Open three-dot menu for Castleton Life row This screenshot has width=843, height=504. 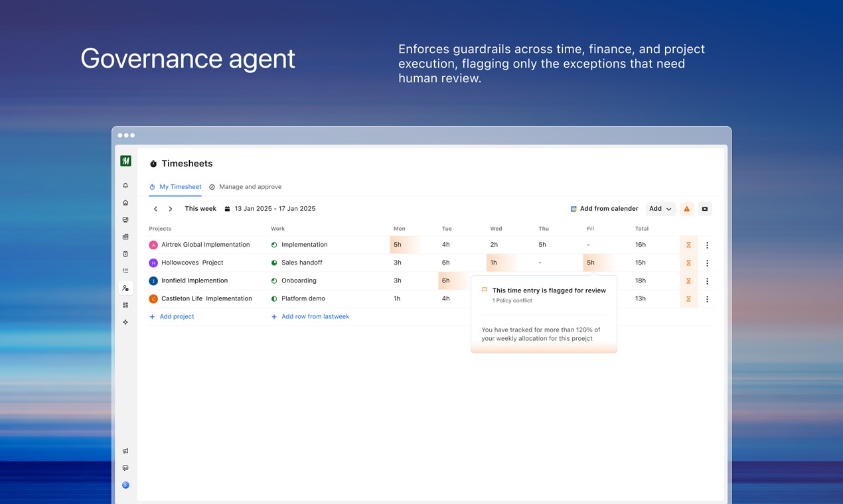[707, 299]
